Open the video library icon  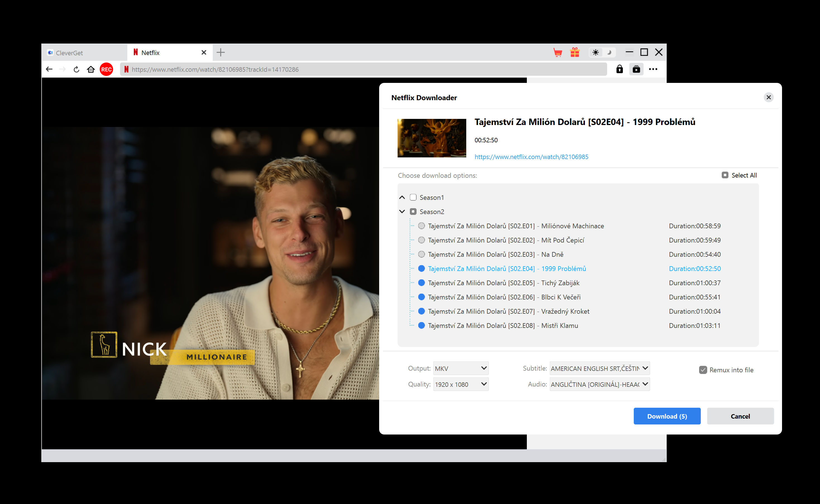pos(636,69)
